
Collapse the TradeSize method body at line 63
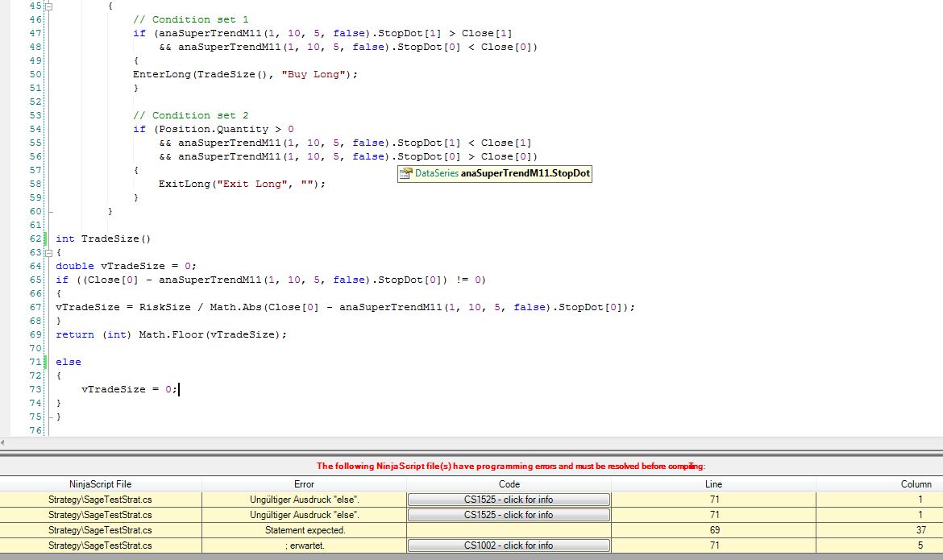pos(49,253)
